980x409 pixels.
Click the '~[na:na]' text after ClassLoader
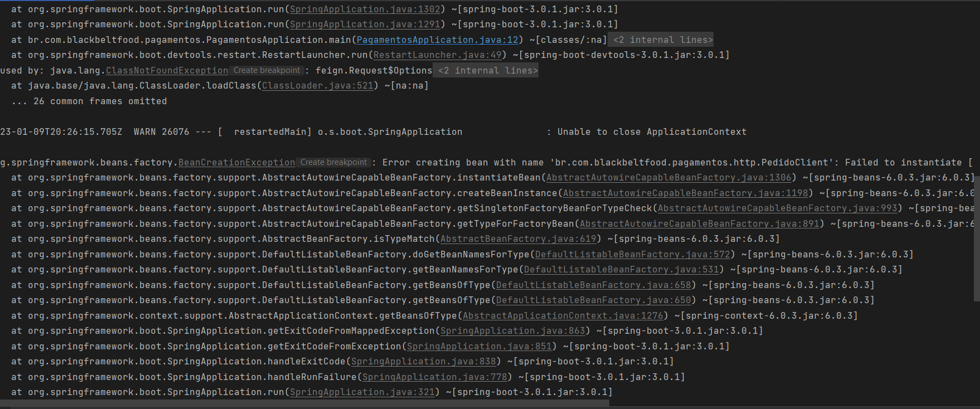(406, 86)
